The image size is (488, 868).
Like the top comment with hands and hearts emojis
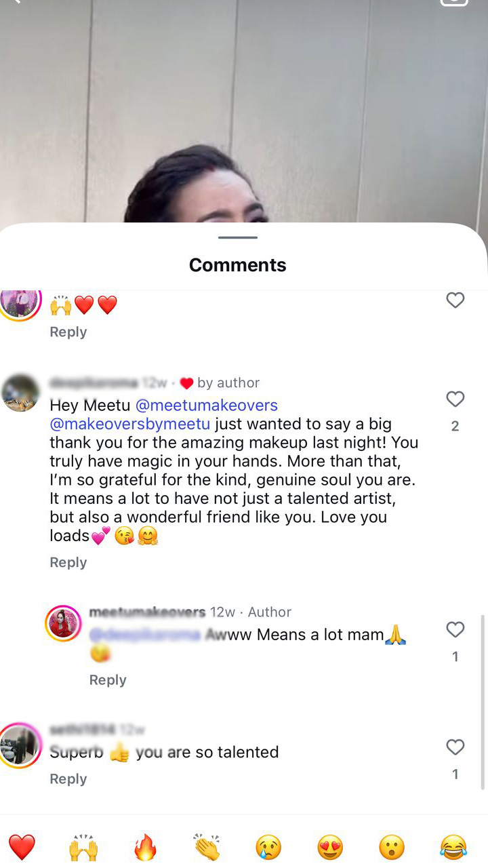(x=455, y=300)
